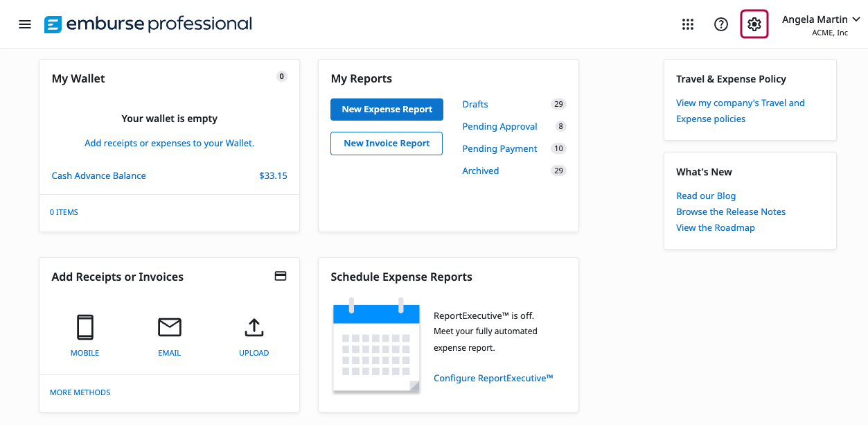Open the help question mark icon
868x425 pixels.
point(721,24)
